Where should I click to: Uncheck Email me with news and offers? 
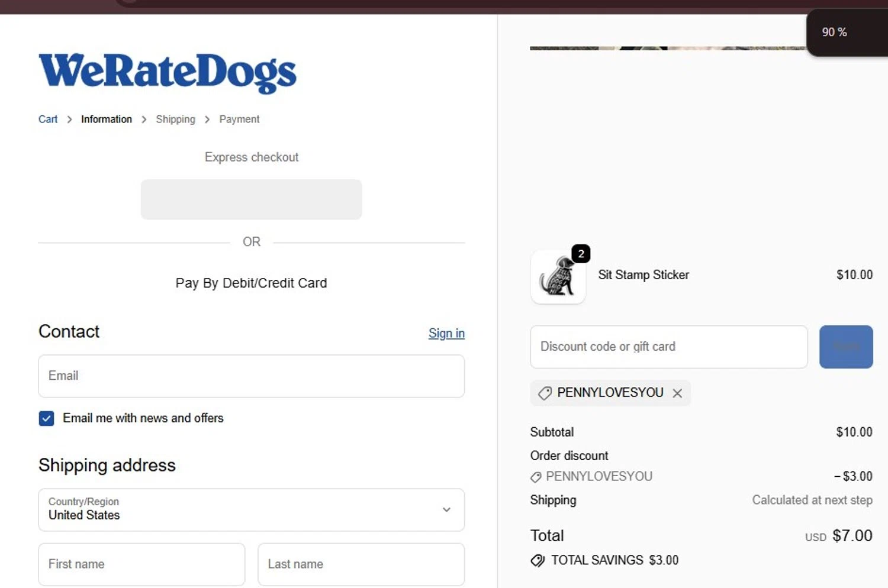46,418
